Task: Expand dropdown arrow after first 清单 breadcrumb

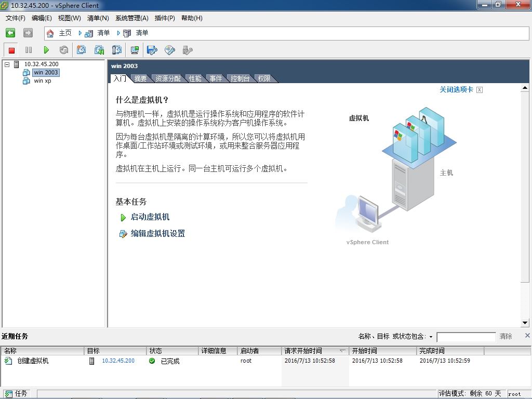Action: (118, 33)
